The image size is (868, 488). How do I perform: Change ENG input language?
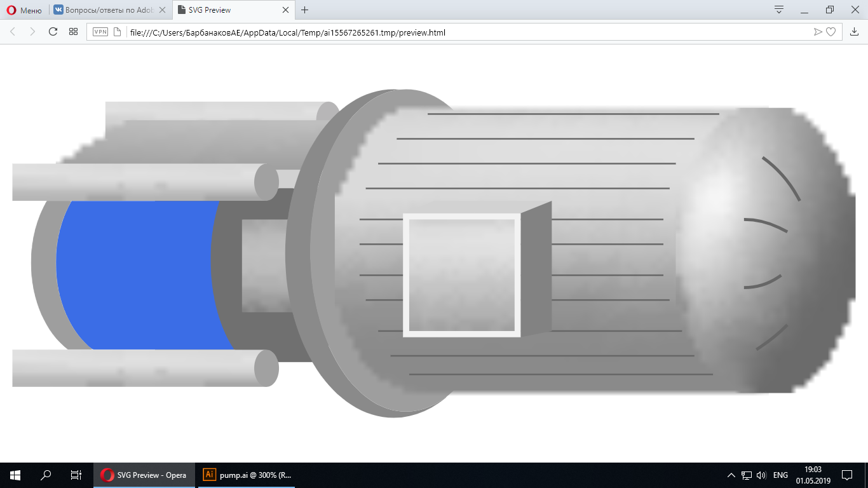pyautogui.click(x=780, y=475)
